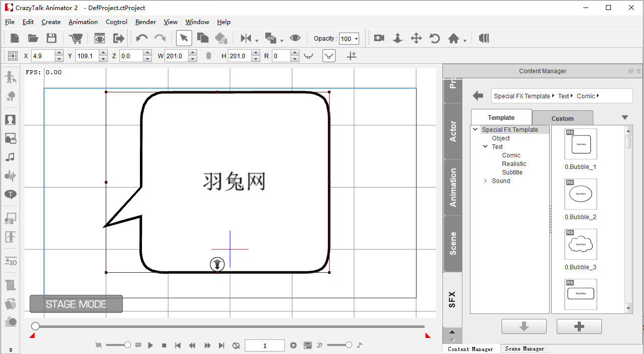644x354 pixels.
Task: Collapse the Text tree node
Action: [485, 147]
